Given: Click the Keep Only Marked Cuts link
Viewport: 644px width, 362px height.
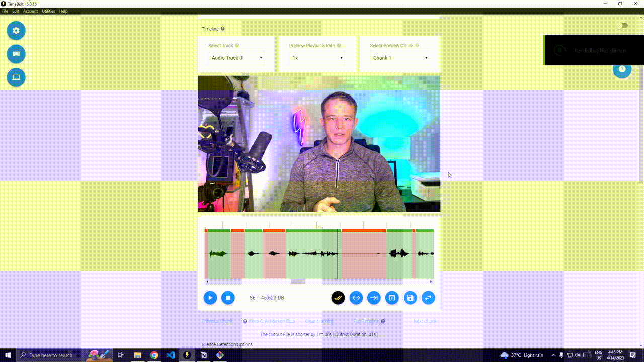Looking at the screenshot, I should [272, 321].
